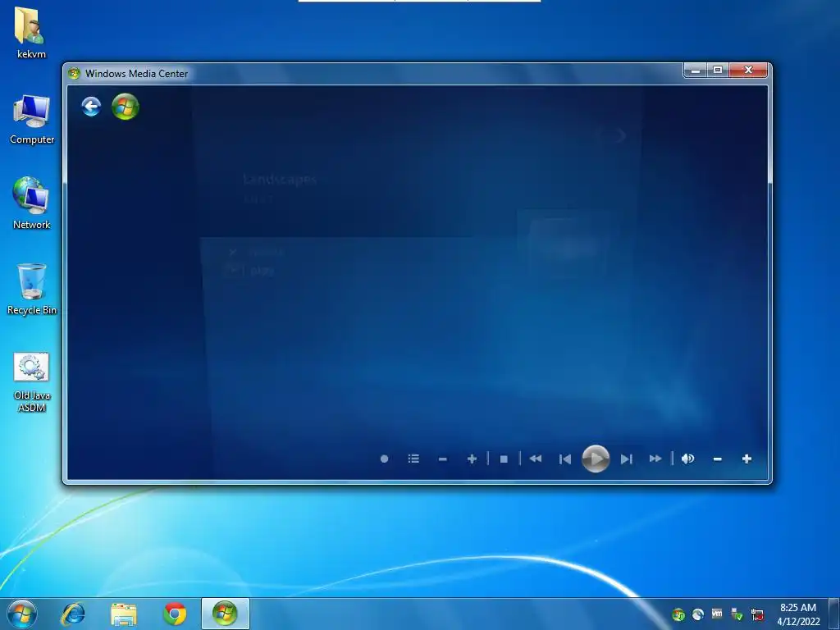Maximize the Windows Media Center window
Image resolution: width=840 pixels, height=630 pixels.
tap(718, 71)
